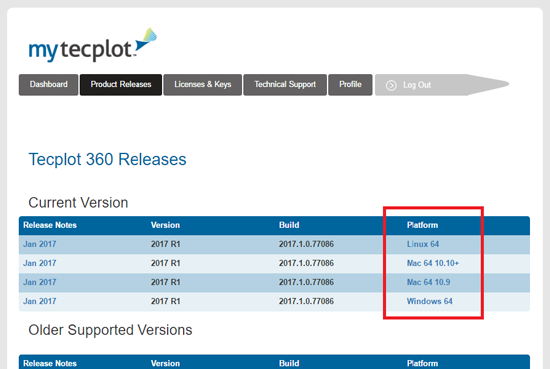Select the Product Releases tab
Image resolution: width=550 pixels, height=369 pixels.
121,85
